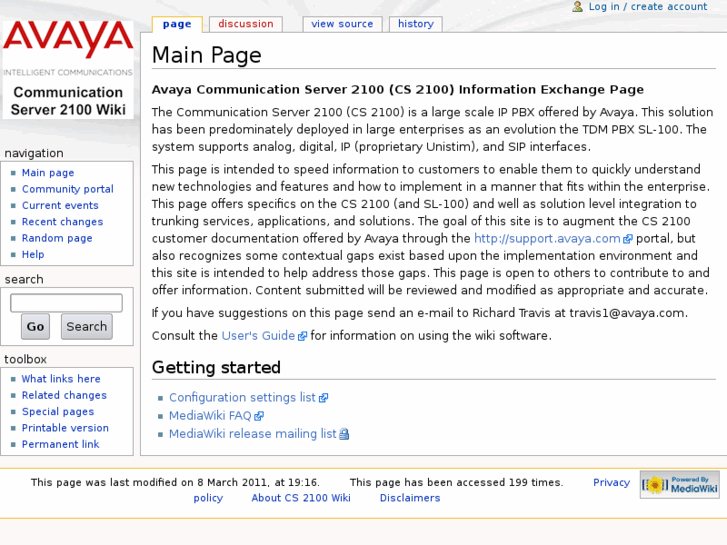The width and height of the screenshot is (727, 545).
Task: Follow the http://support.avaya.com link
Action: 547,239
